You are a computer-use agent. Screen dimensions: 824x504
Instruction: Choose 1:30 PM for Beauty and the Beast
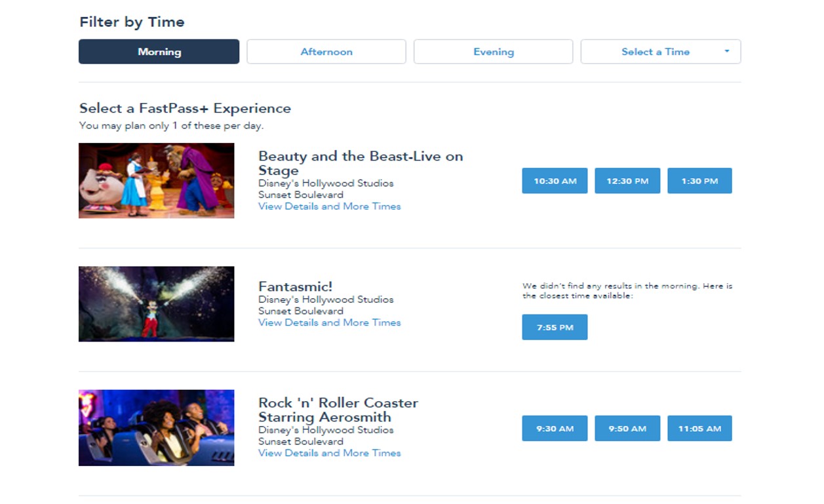tap(699, 181)
